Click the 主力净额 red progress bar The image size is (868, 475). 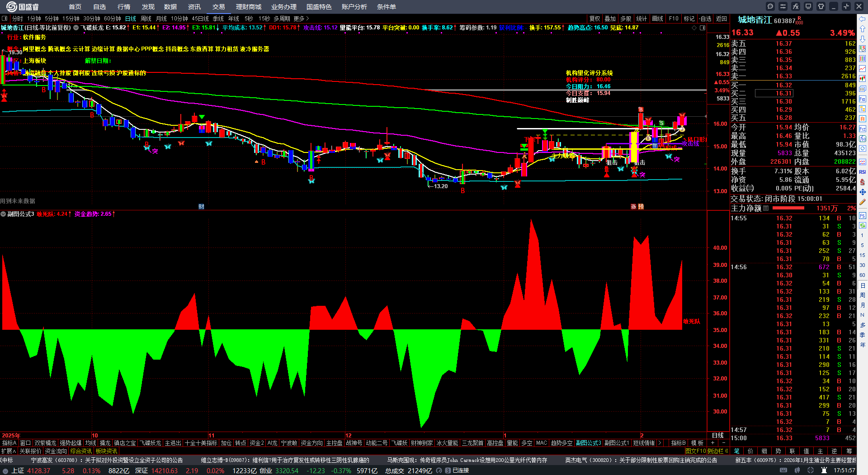coord(788,208)
